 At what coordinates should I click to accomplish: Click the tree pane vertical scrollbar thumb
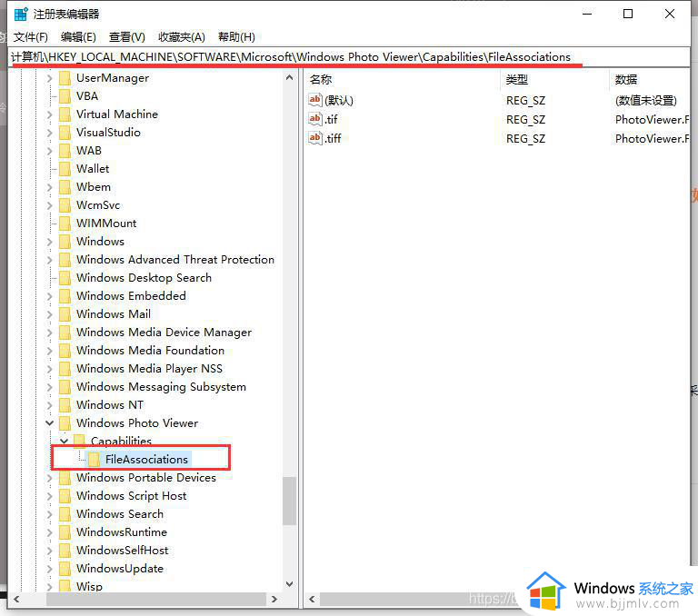pyautogui.click(x=289, y=502)
